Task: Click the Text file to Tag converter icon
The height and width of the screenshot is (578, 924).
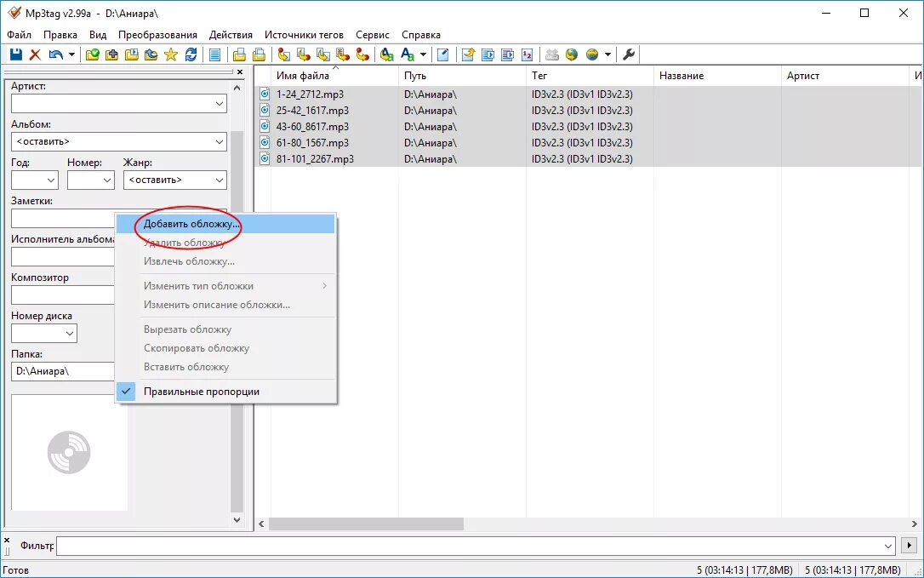Action: coord(343,54)
